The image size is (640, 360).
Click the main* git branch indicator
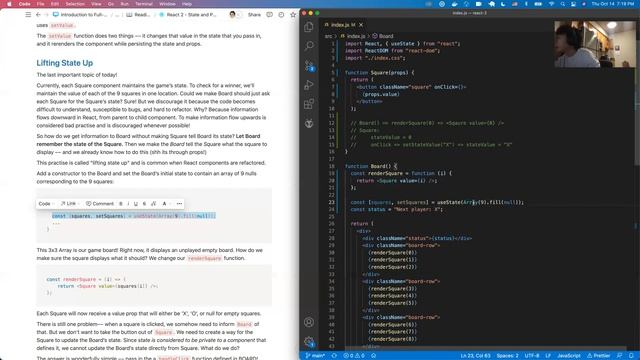click(x=315, y=356)
